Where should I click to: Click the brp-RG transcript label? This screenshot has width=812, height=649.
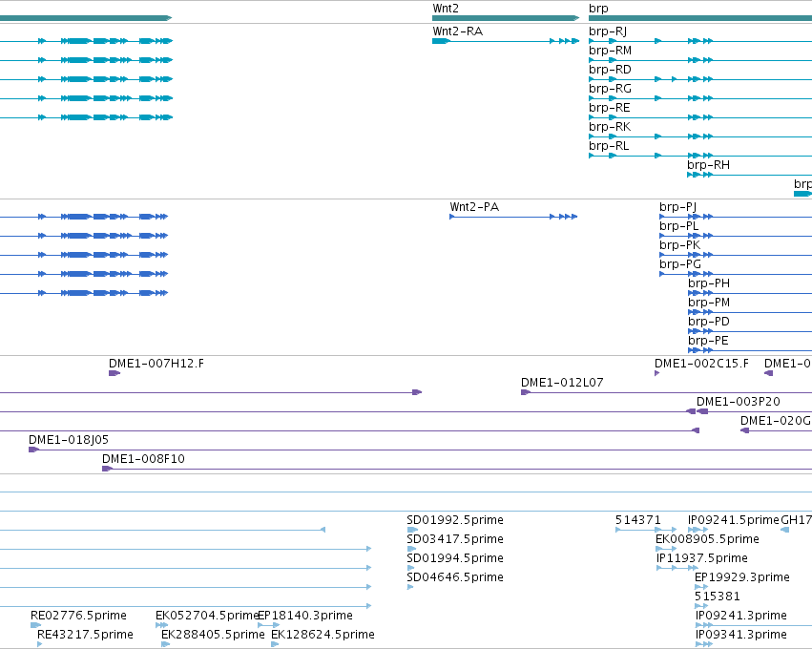(610, 89)
